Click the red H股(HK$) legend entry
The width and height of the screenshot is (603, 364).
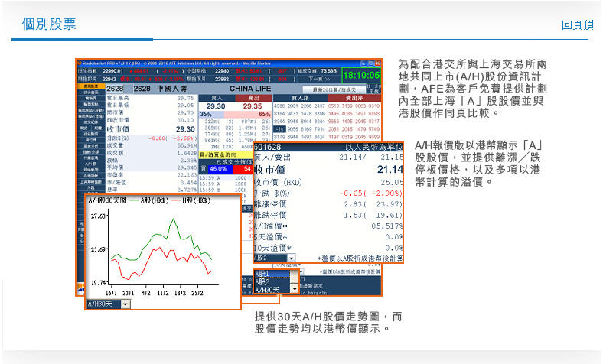pos(191,200)
